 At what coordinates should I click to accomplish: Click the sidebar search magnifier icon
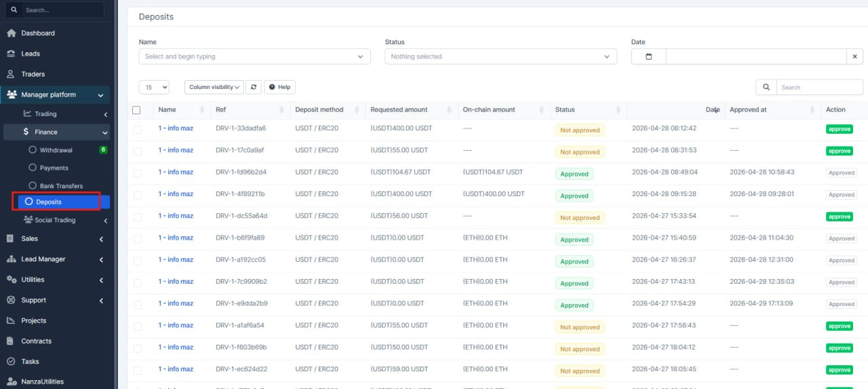click(x=14, y=10)
